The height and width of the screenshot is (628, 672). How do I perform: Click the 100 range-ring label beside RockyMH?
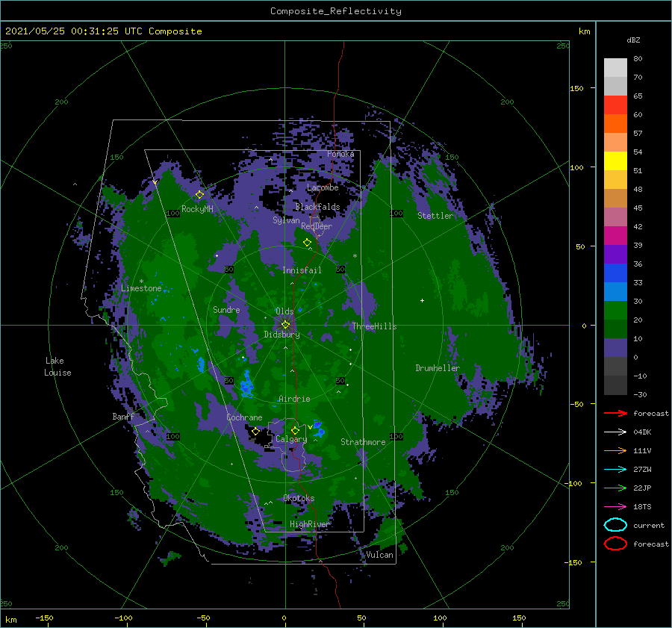[x=173, y=213]
